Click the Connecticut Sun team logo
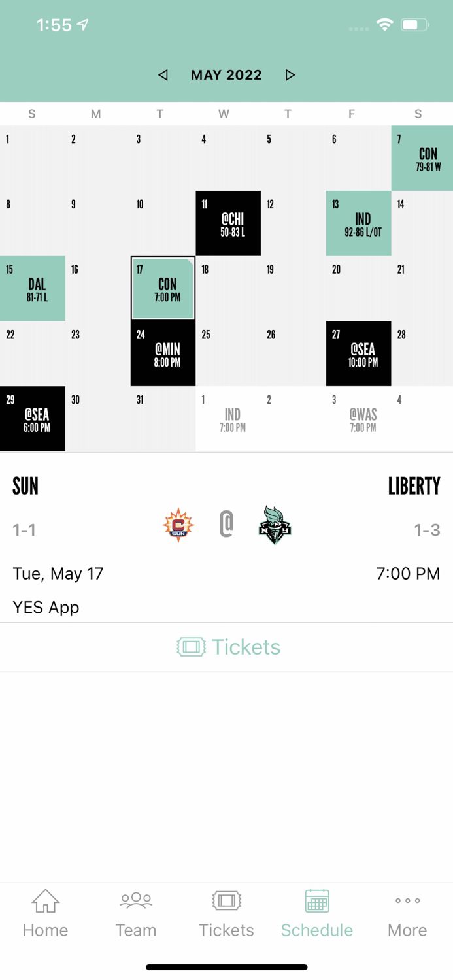Image resolution: width=453 pixels, height=980 pixels. click(178, 524)
